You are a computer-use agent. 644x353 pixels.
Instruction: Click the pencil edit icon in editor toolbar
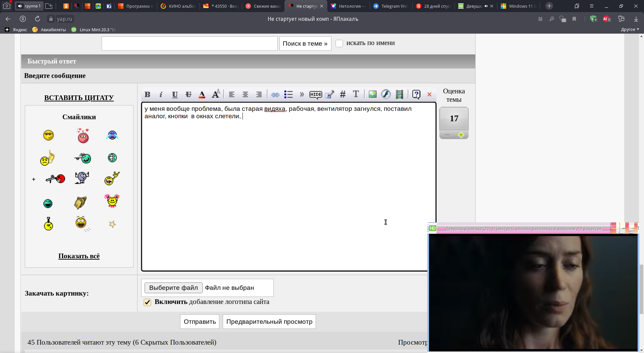[330, 94]
